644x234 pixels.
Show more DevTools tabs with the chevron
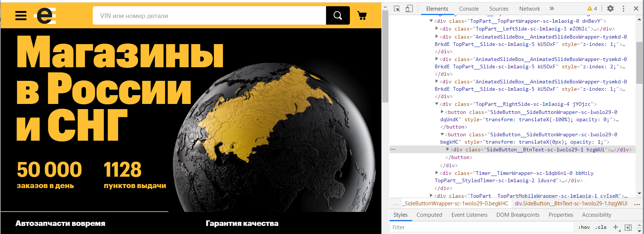pyautogui.click(x=552, y=8)
